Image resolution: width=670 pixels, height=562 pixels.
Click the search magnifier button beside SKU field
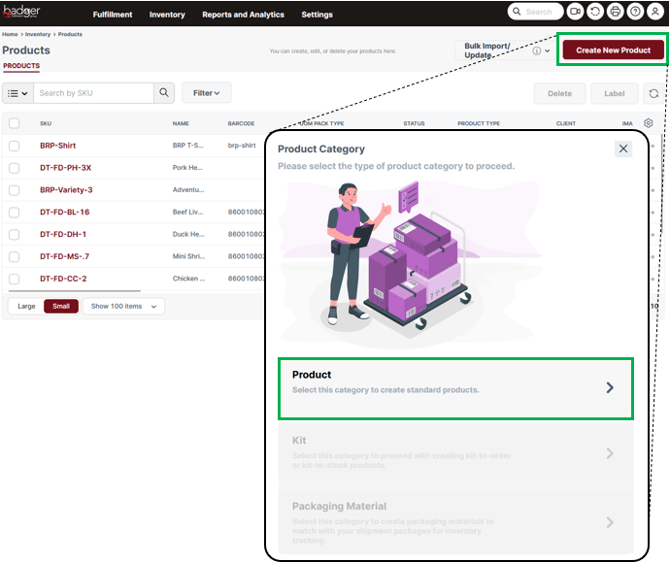click(x=165, y=93)
